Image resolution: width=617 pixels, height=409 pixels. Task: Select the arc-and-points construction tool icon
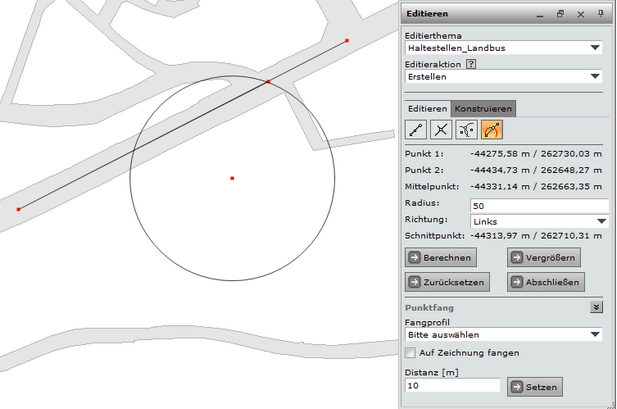(466, 129)
